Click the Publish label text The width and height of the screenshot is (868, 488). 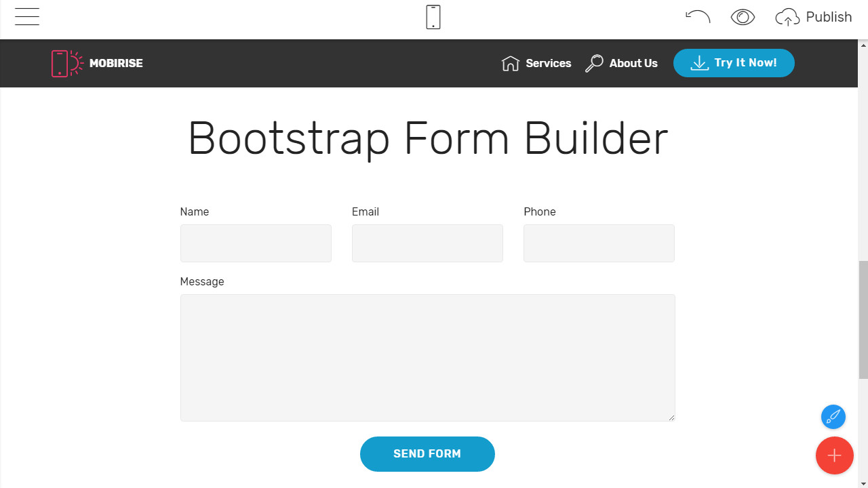click(x=829, y=16)
